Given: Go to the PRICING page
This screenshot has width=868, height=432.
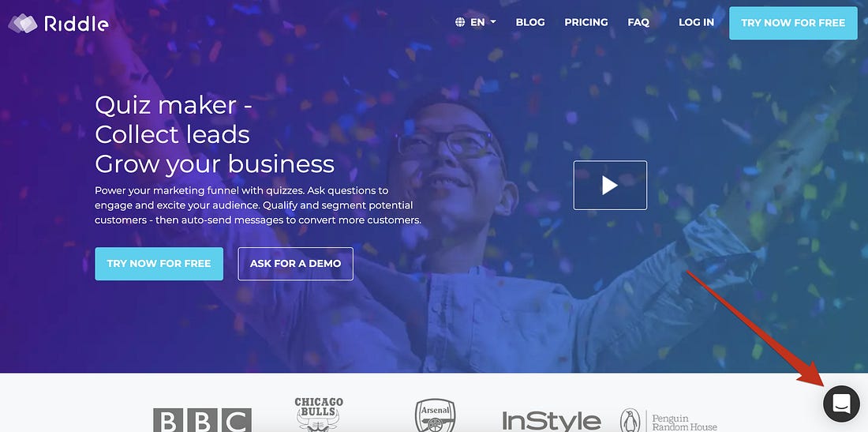Looking at the screenshot, I should pos(586,22).
